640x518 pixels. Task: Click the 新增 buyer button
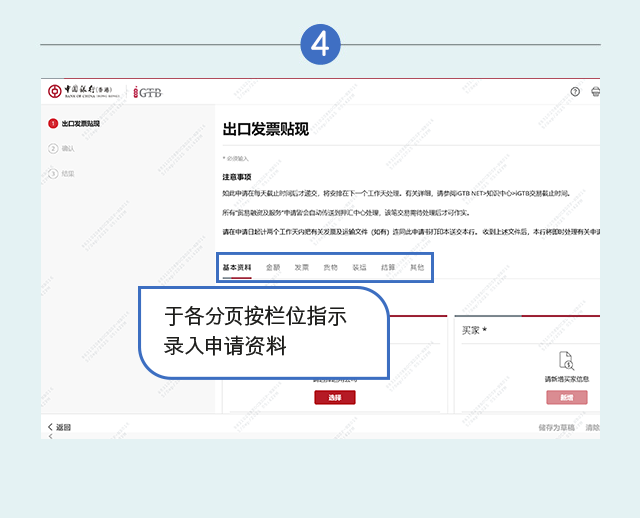point(567,397)
